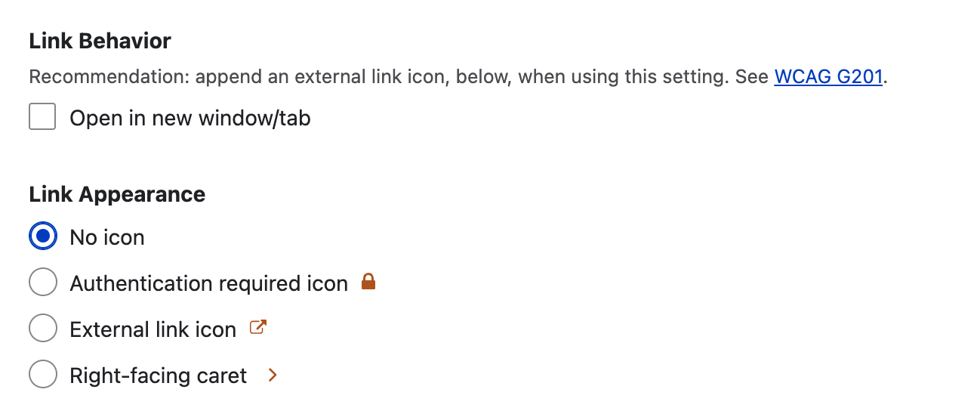
Task: Click the "Right-facing caret" label text
Action: click(x=158, y=375)
